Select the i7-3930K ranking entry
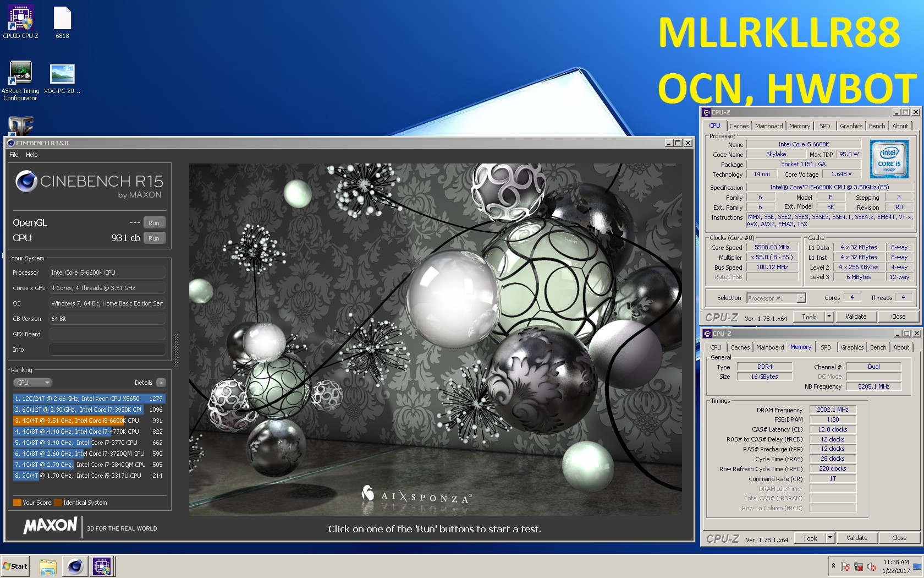This screenshot has width=924, height=578. pos(89,410)
